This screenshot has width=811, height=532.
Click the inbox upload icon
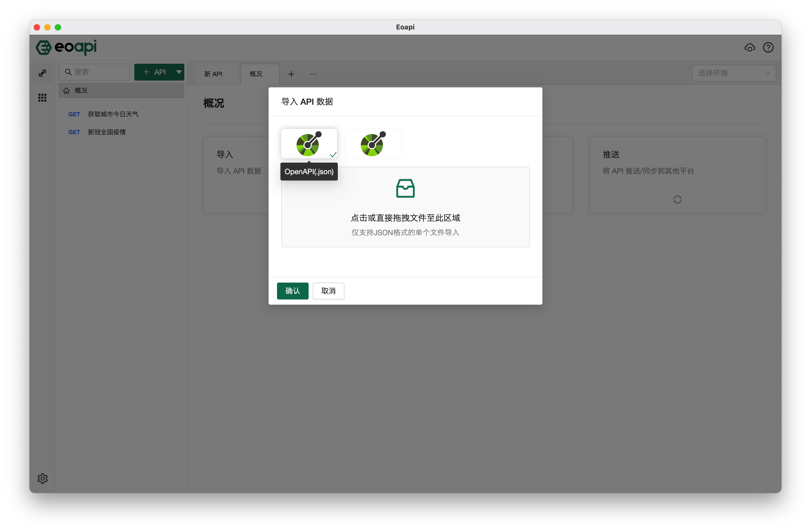point(405,188)
